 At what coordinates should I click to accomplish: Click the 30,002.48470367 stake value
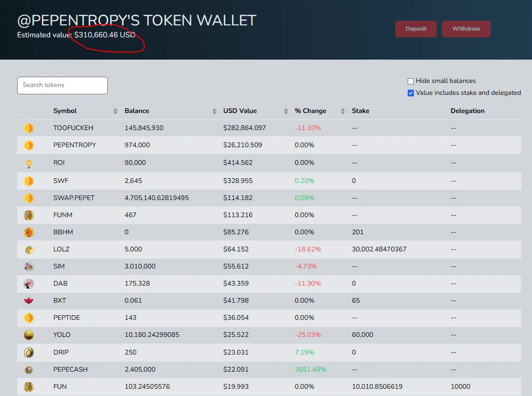tap(379, 249)
